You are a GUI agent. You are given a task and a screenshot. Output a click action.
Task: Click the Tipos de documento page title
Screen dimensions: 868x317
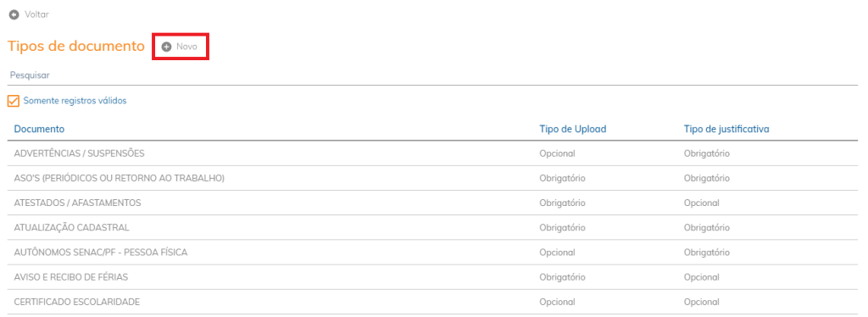pos(75,47)
